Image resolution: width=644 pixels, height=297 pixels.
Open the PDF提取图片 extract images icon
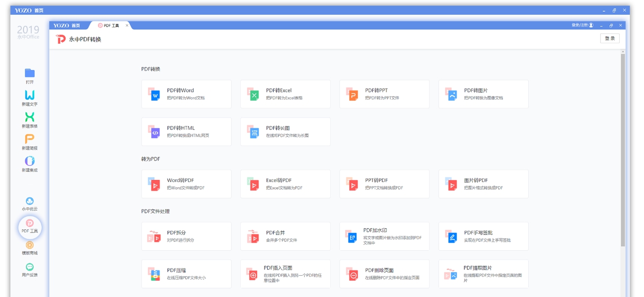coord(451,274)
